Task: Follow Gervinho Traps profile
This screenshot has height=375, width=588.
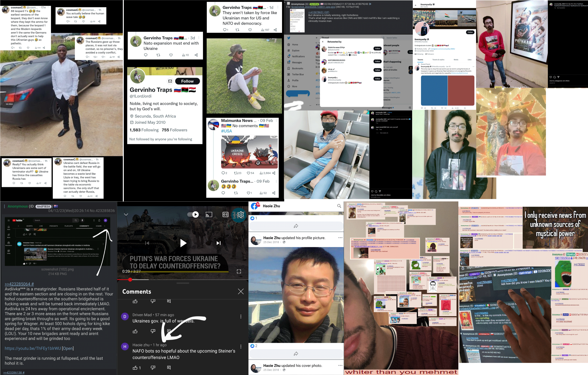Action: point(187,81)
